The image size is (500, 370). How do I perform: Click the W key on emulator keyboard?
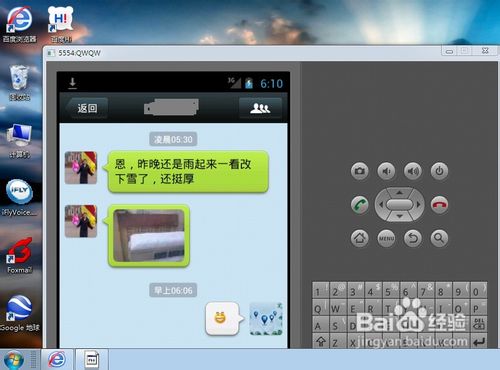point(338,307)
